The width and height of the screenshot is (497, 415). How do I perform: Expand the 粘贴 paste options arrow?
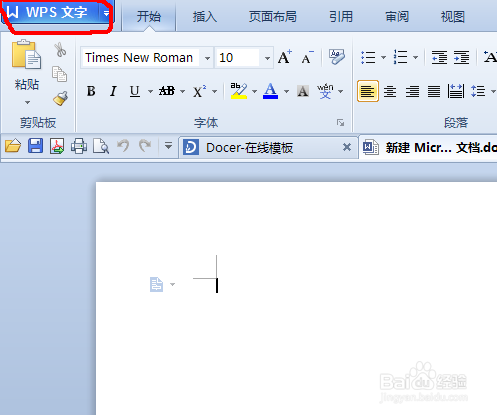[27, 102]
